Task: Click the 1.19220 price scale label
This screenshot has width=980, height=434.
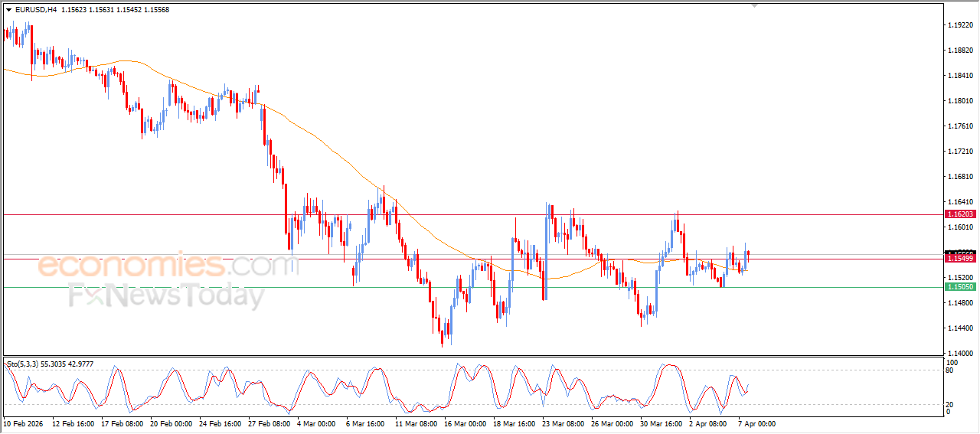Action: 960,25
